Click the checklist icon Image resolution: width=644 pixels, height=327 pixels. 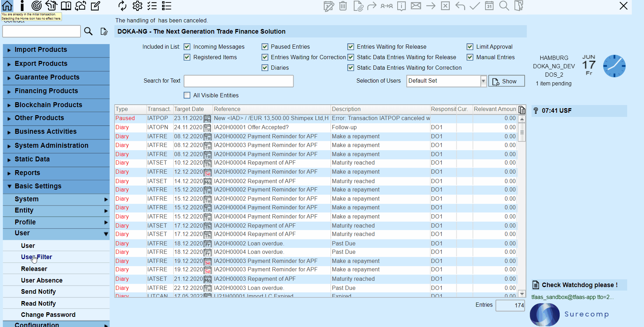tap(152, 6)
